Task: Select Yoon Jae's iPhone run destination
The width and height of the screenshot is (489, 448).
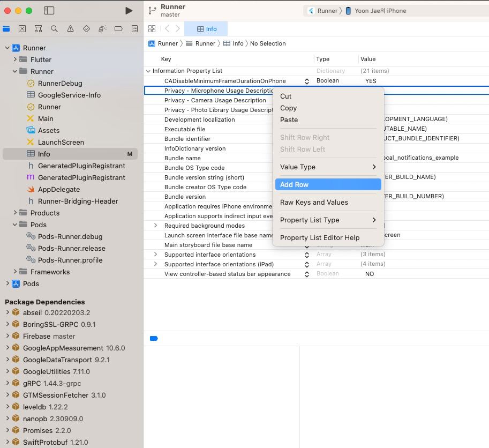Action: tap(376, 11)
